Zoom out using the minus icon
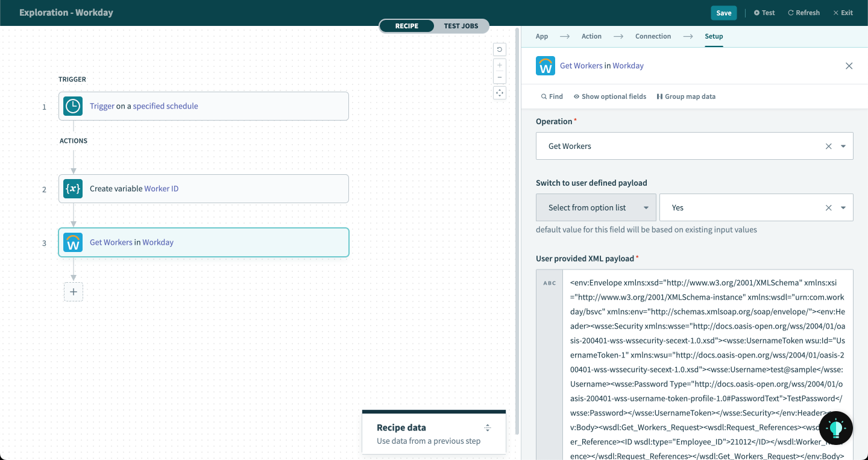 tap(499, 77)
